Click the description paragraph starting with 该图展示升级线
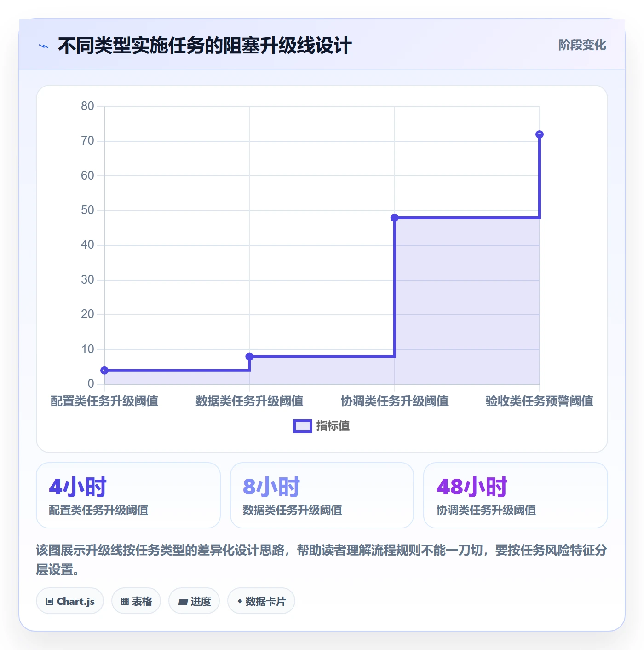This screenshot has height=650, width=644. (322, 560)
